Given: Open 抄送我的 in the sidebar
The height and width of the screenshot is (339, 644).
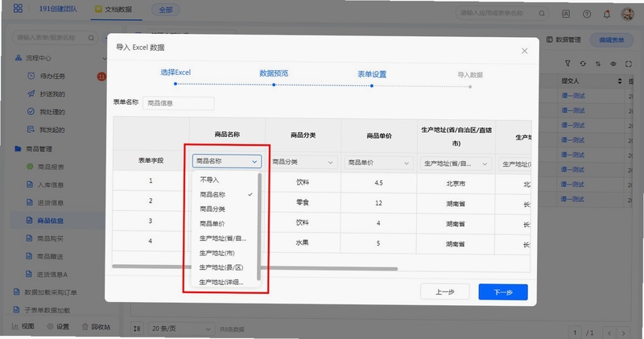Looking at the screenshot, I should tap(52, 94).
